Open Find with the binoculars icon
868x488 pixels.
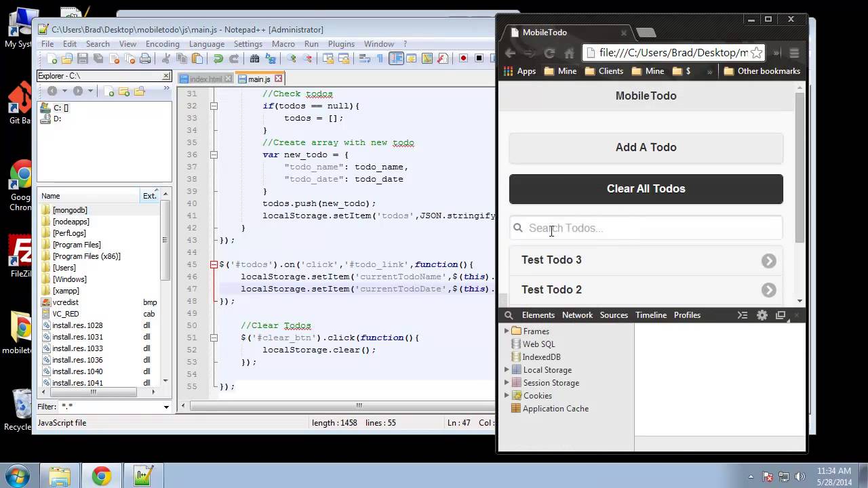(x=255, y=59)
